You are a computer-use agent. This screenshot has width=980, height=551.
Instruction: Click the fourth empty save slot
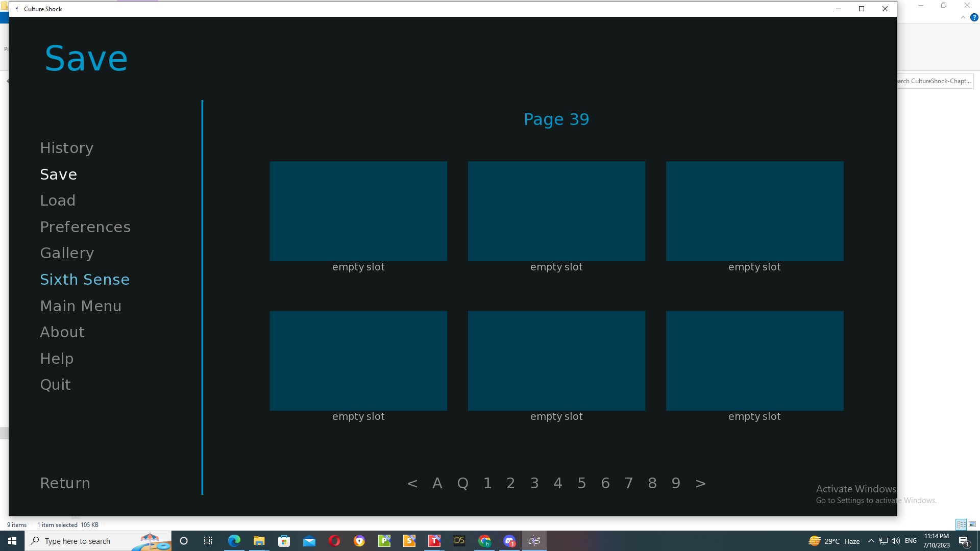pyautogui.click(x=358, y=361)
